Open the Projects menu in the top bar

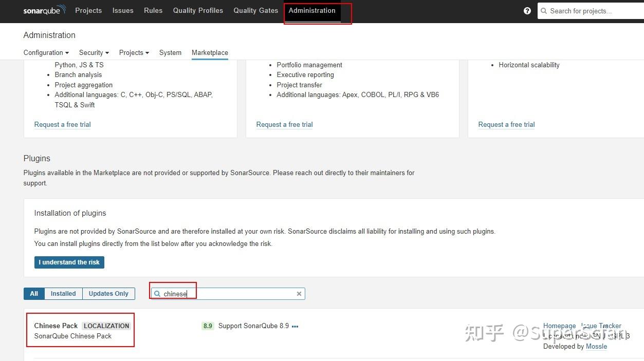tap(88, 10)
